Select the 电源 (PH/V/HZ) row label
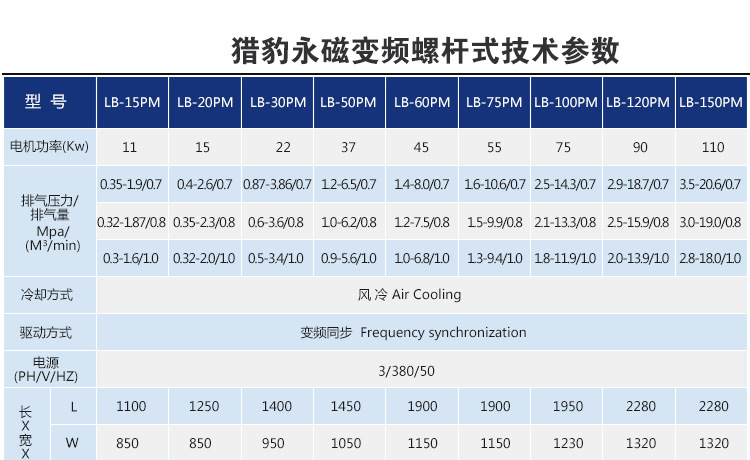The width and height of the screenshot is (750, 460). 50,369
